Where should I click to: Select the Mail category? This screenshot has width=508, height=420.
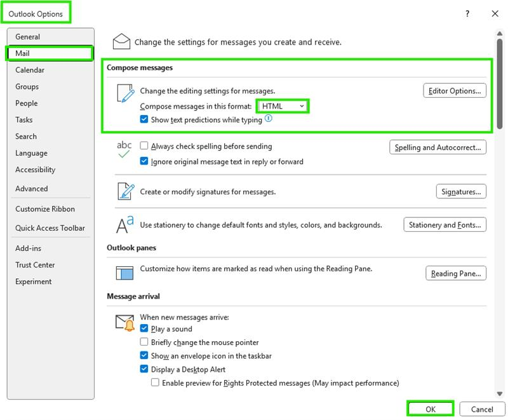pos(50,53)
